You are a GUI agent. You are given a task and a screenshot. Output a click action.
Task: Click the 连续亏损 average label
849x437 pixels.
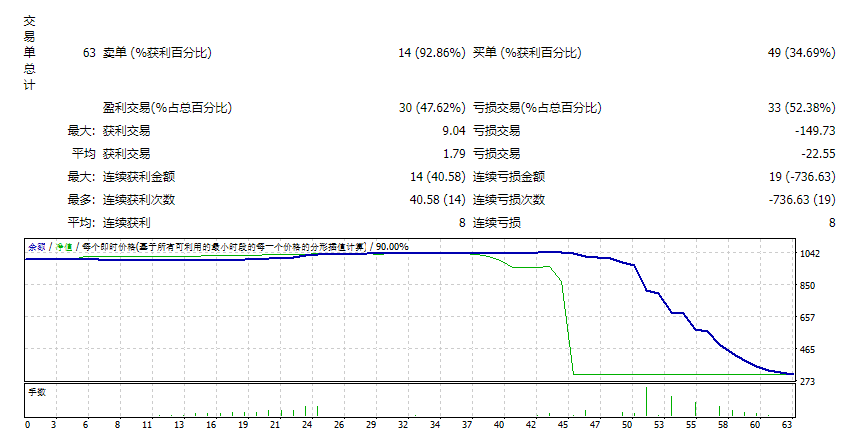tap(497, 223)
